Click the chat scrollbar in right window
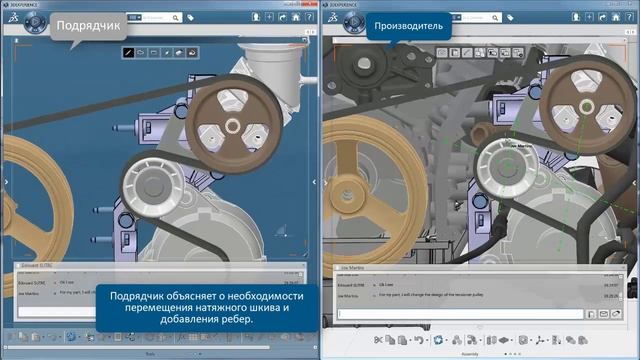This screenshot has height=360, width=640. pos(621,287)
